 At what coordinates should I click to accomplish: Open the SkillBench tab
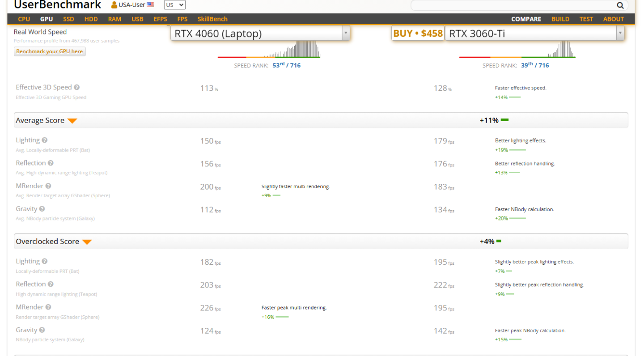(x=212, y=19)
